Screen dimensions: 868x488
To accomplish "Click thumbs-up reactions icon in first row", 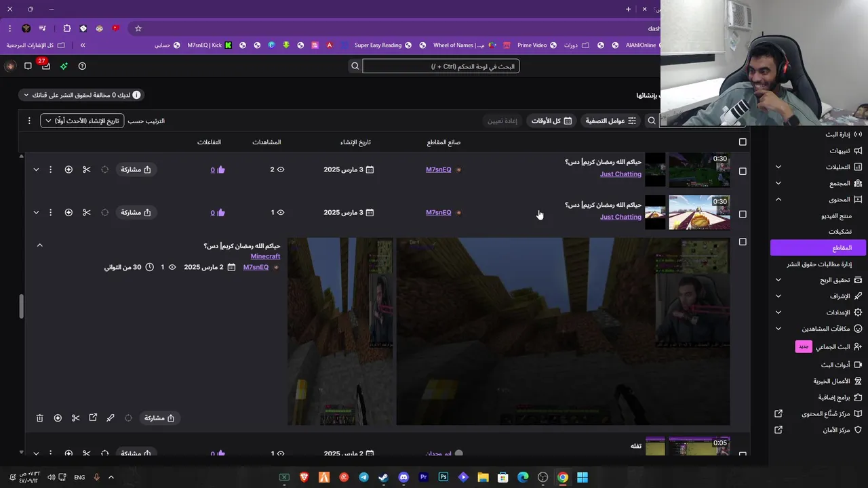I will pos(221,169).
